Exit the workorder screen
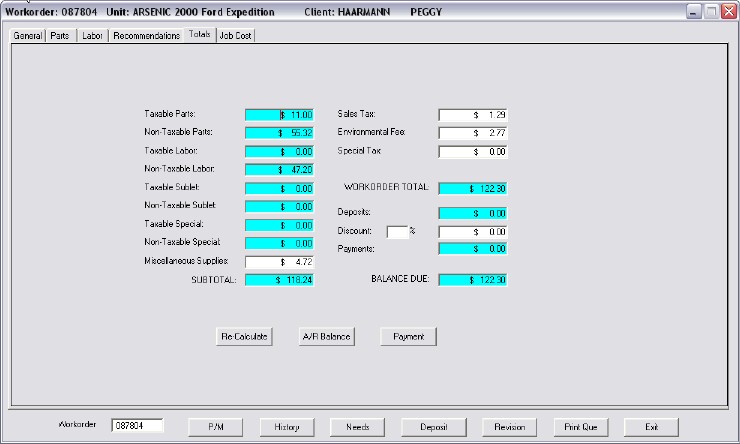This screenshot has width=740, height=444. (650, 426)
